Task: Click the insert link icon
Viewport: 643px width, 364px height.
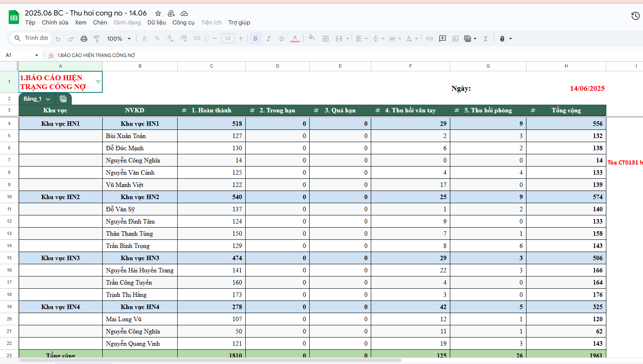Action: [429, 39]
